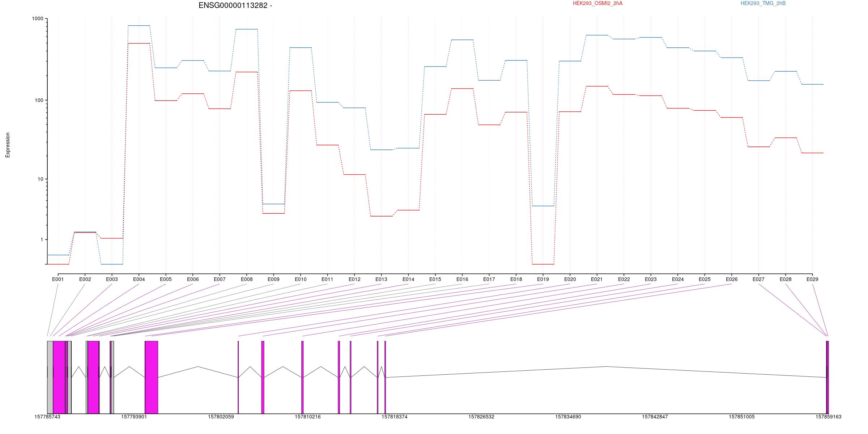This screenshot has height=434, width=868.
Task: Click the 1000 y-axis tick label
Action: 37,19
